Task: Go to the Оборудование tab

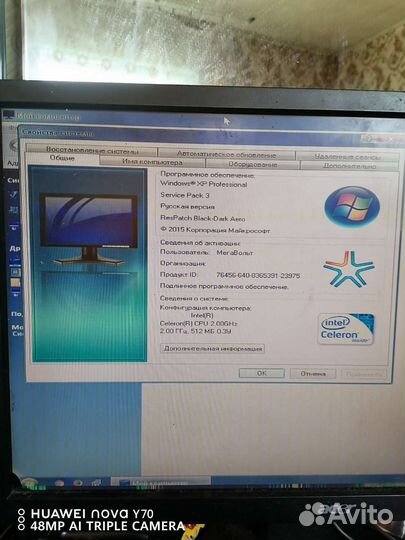Action: tap(252, 164)
